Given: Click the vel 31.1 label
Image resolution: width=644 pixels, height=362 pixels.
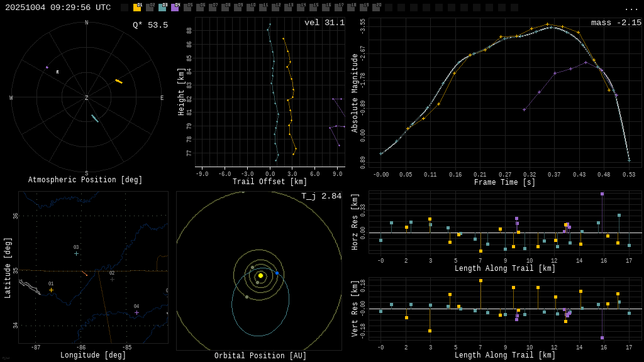Looking at the screenshot, I should [x=325, y=23].
